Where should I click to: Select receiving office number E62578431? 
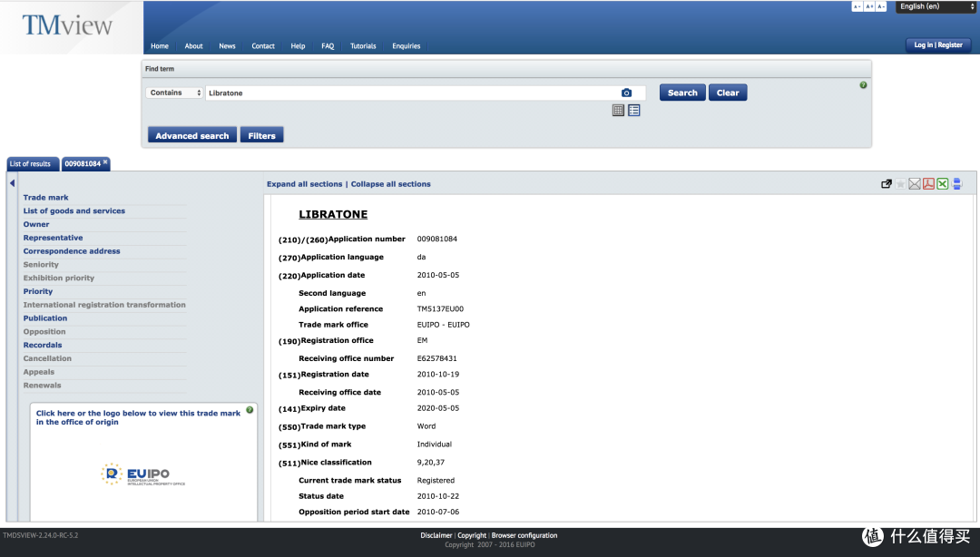click(436, 358)
